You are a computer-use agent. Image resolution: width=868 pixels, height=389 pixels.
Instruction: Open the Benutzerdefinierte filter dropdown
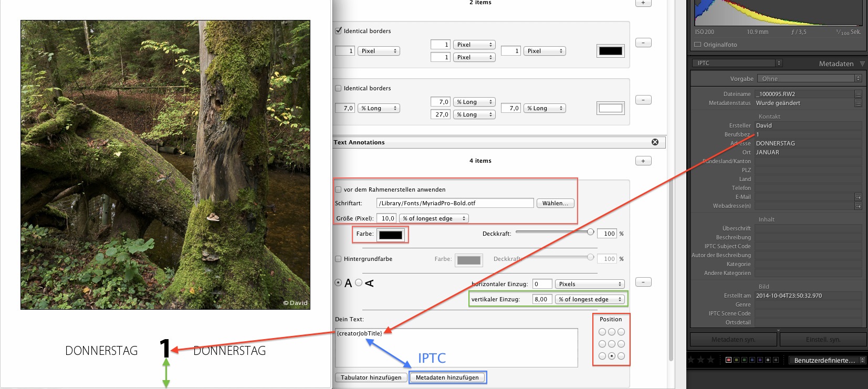pyautogui.click(x=827, y=360)
